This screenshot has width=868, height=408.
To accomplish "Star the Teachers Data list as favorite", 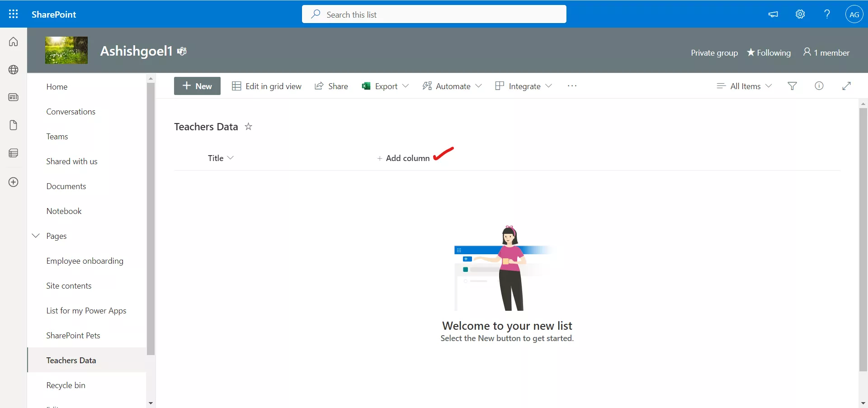I will (248, 127).
